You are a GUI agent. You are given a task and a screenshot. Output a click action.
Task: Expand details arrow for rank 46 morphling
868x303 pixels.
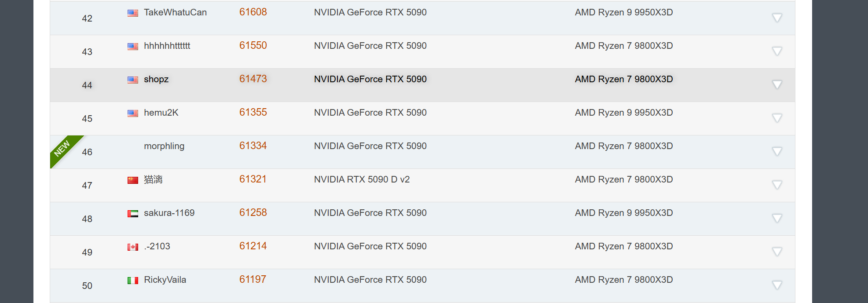coord(777,152)
